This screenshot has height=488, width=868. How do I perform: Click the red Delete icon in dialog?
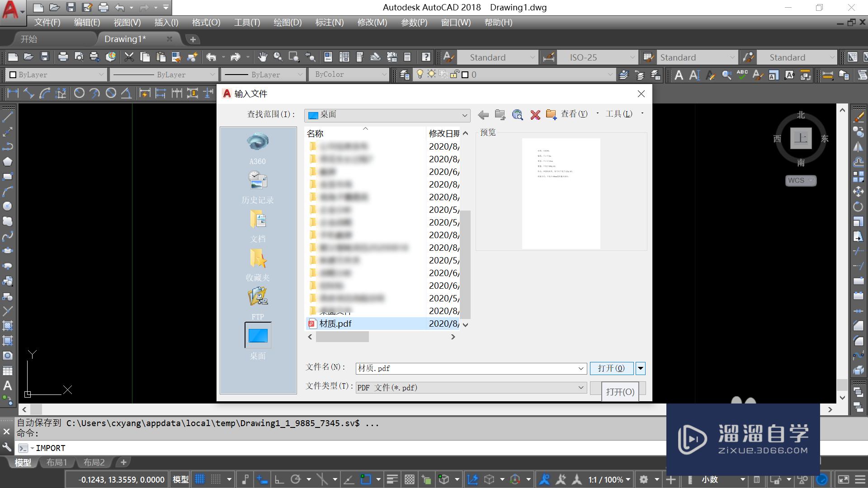pos(535,115)
